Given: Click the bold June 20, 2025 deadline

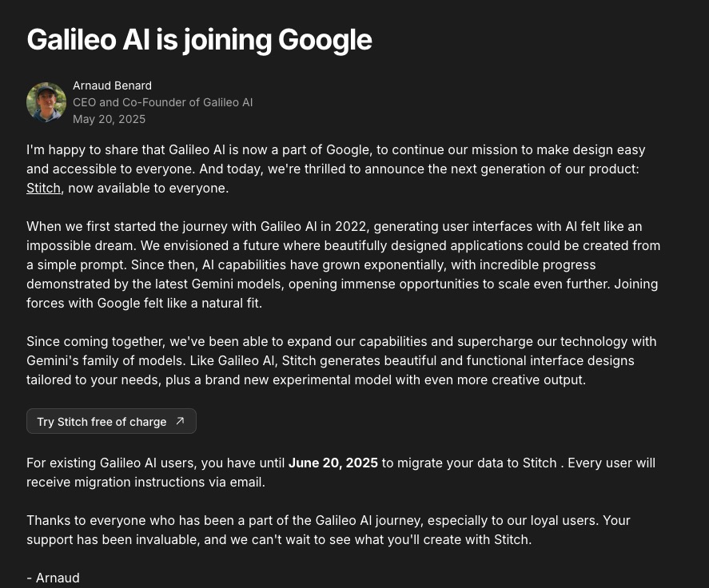Looking at the screenshot, I should pos(333,463).
